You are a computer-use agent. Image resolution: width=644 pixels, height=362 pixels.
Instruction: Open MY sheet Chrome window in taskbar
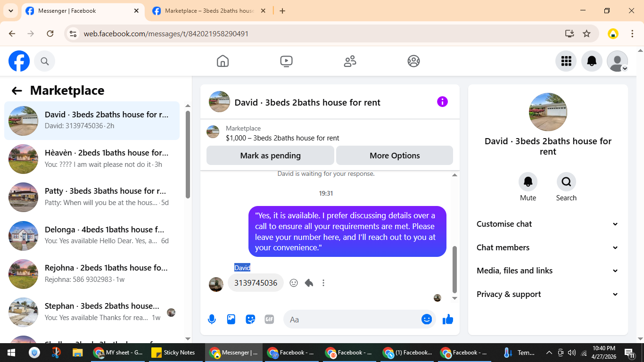[119, 353]
